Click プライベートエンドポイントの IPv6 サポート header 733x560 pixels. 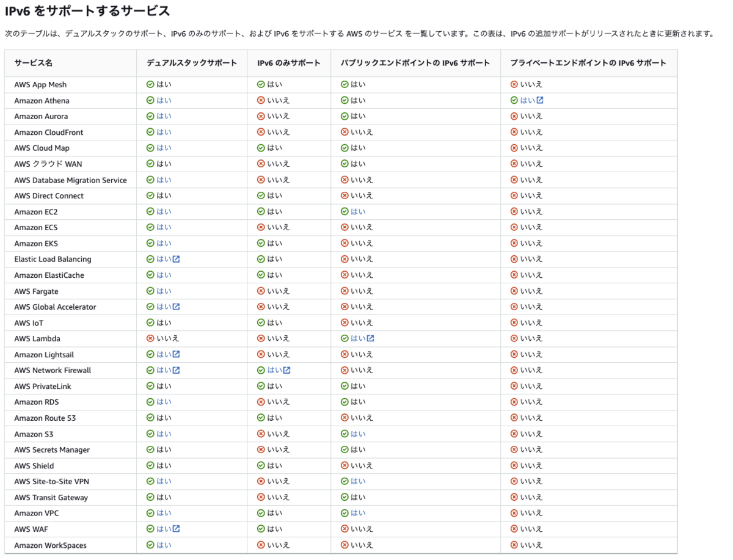click(x=588, y=63)
